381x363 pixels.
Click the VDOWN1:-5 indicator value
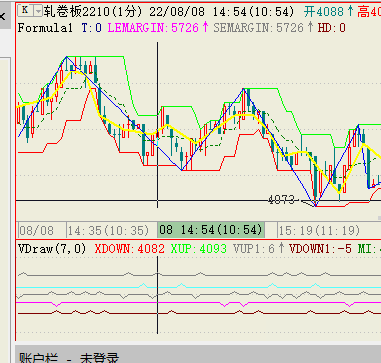point(320,249)
